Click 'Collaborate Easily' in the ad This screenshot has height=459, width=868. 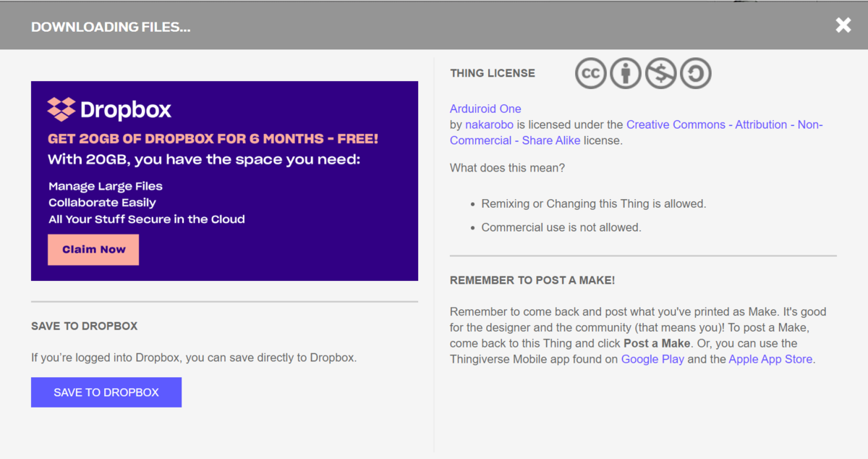[x=102, y=203]
